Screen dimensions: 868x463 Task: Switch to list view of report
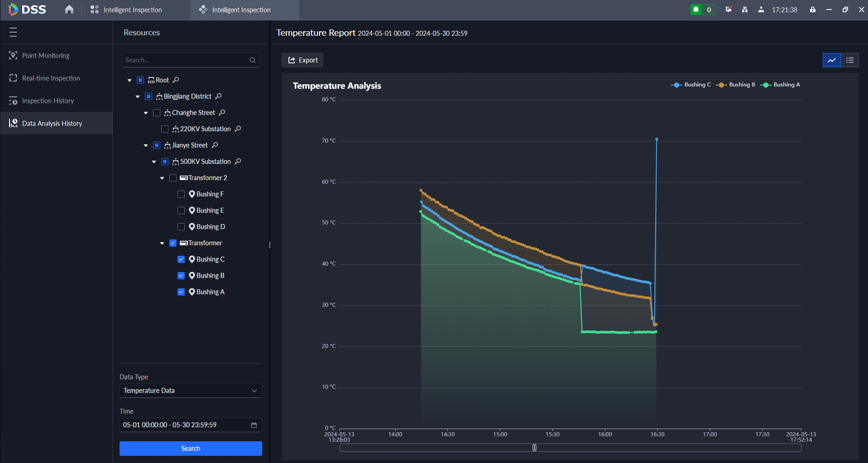[849, 60]
